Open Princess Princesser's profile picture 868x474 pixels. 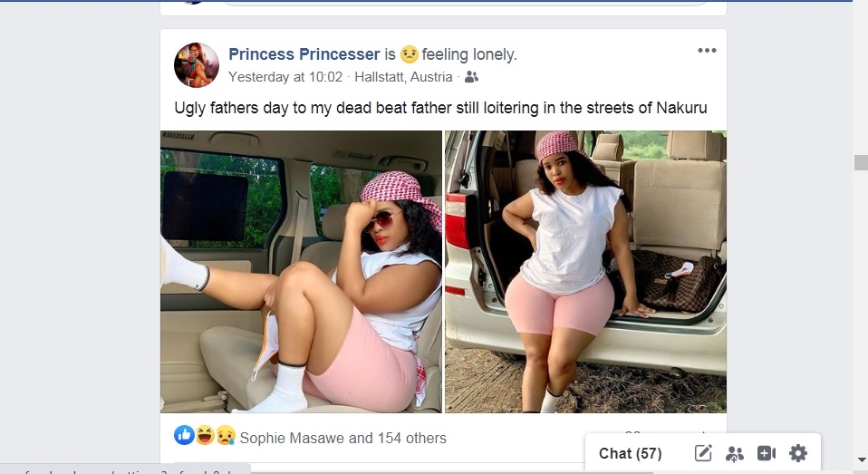197,64
